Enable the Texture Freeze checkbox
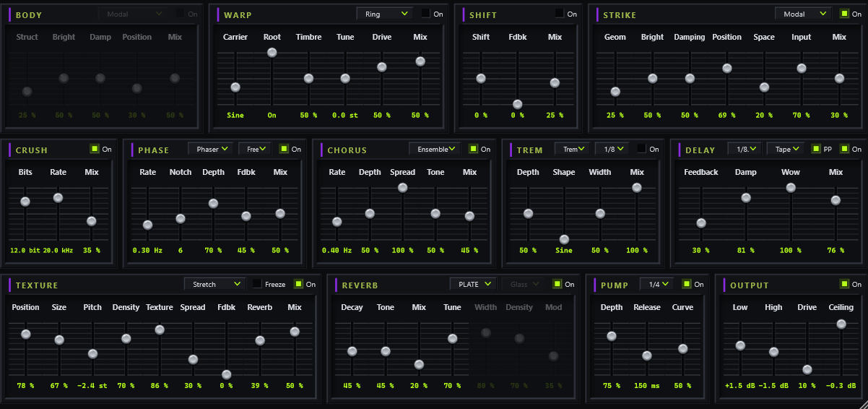Screen dimensions: 868x409 256,284
